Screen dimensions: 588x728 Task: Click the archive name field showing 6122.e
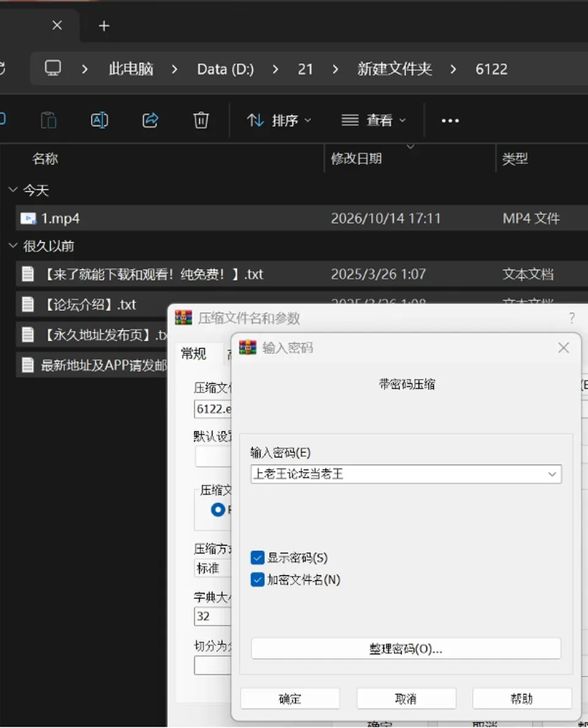(213, 409)
